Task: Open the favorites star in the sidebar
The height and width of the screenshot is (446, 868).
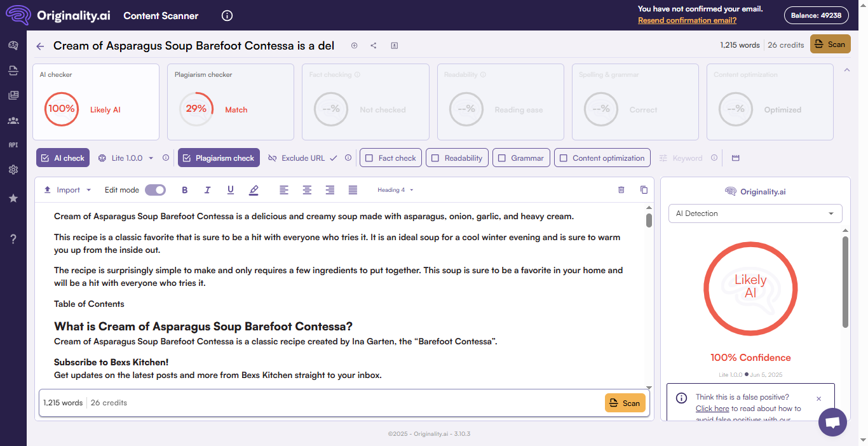Action: [x=13, y=198]
